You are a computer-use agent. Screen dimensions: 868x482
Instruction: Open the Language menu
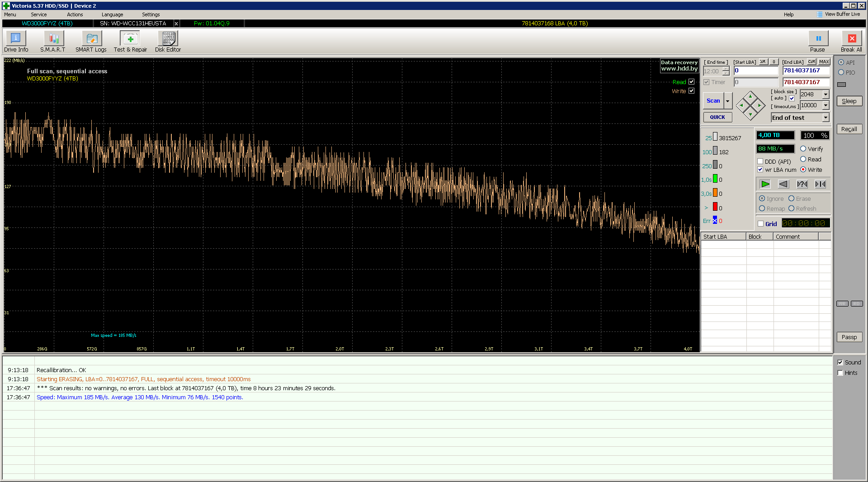(x=112, y=14)
